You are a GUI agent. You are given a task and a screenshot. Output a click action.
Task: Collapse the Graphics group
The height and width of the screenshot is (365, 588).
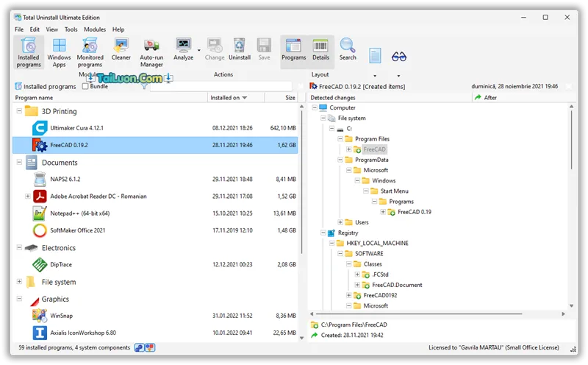tap(19, 299)
